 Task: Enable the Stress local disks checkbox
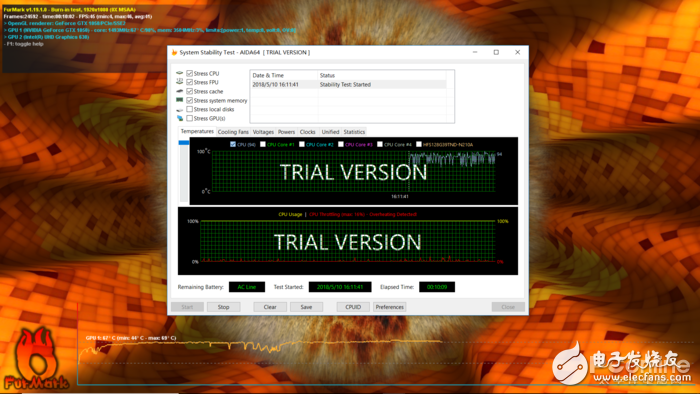[x=190, y=109]
